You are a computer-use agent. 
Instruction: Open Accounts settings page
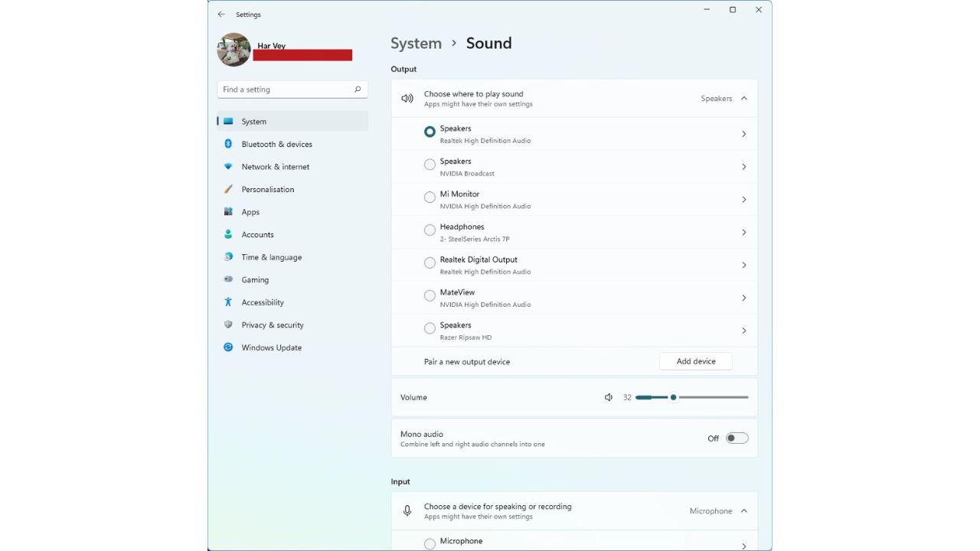pyautogui.click(x=258, y=234)
